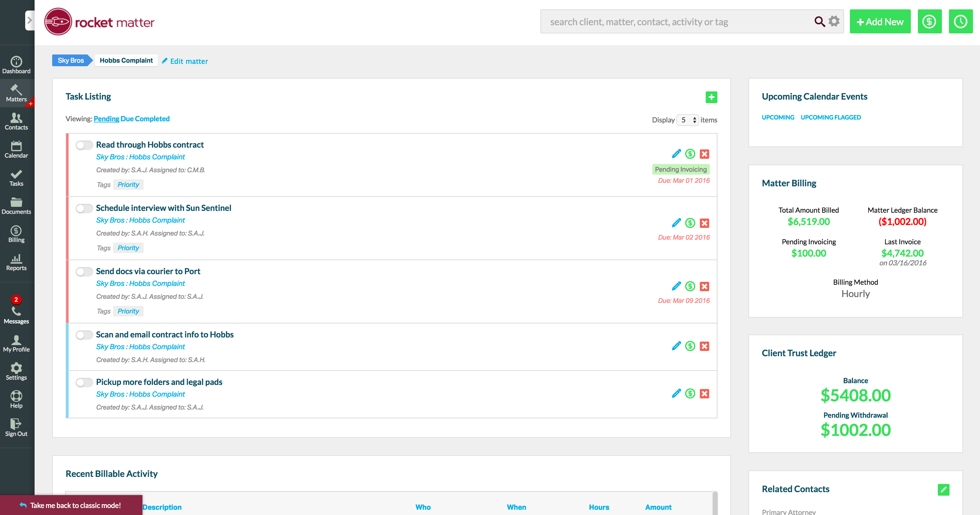Click the green plus icon in Task Listing
The width and height of the screenshot is (980, 515).
click(711, 97)
